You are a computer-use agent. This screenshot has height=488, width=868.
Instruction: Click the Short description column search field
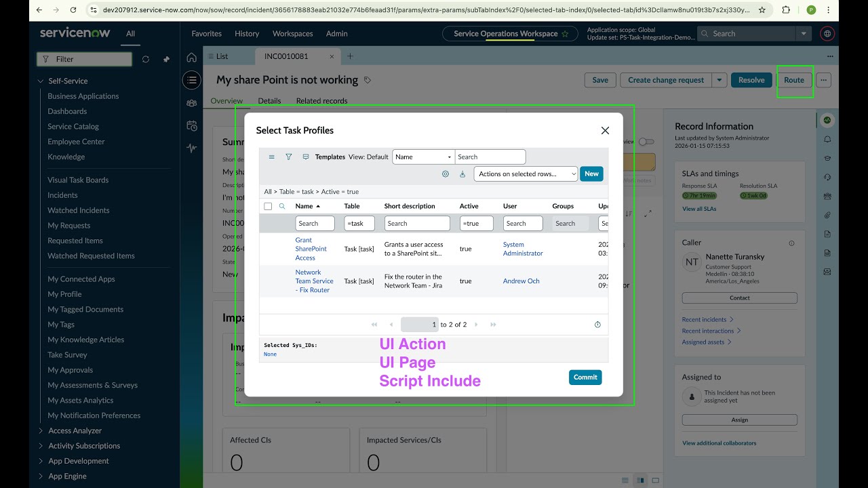(x=417, y=223)
